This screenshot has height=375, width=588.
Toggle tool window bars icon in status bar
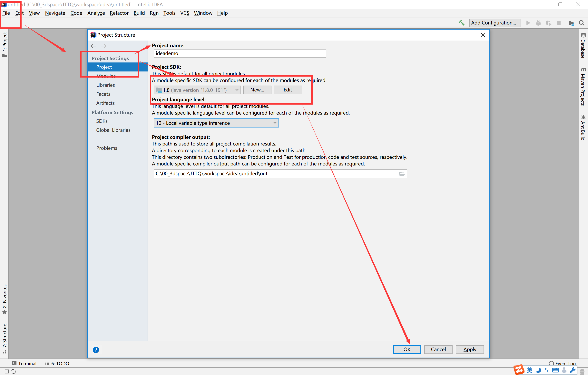pos(6,371)
